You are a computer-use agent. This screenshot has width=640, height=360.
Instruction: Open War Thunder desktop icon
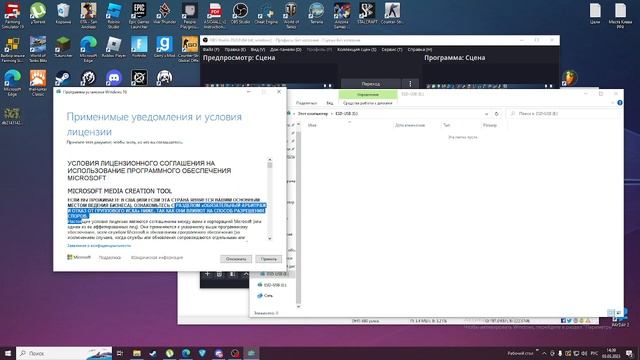point(164,14)
